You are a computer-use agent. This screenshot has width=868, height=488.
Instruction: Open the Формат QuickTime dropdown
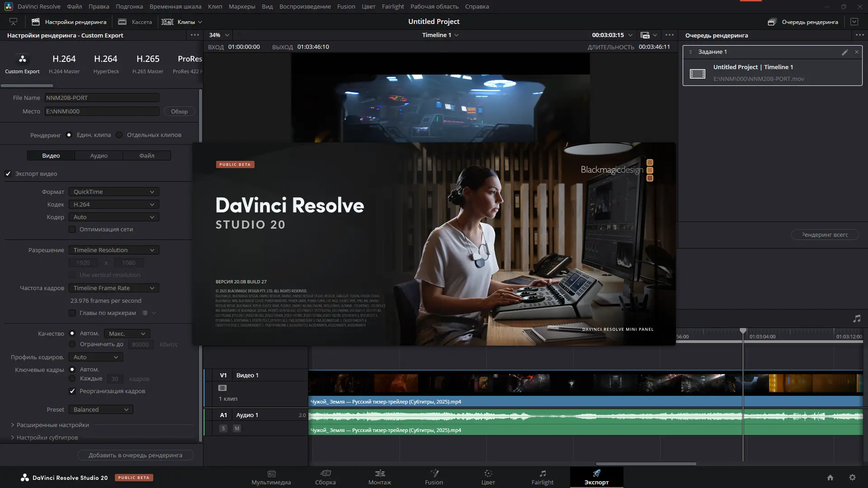[x=113, y=192]
